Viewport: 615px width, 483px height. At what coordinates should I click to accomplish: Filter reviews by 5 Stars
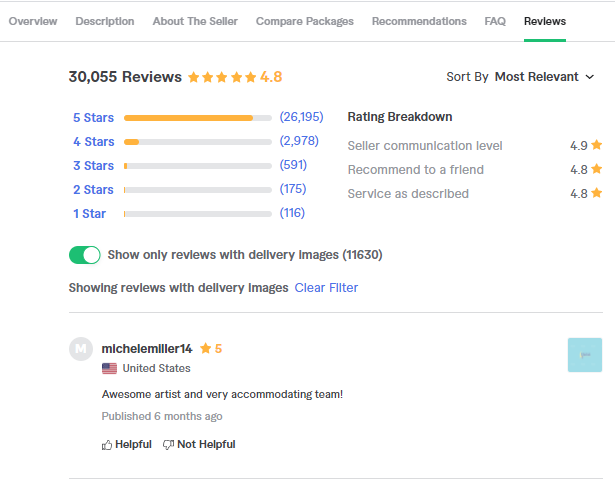point(93,118)
